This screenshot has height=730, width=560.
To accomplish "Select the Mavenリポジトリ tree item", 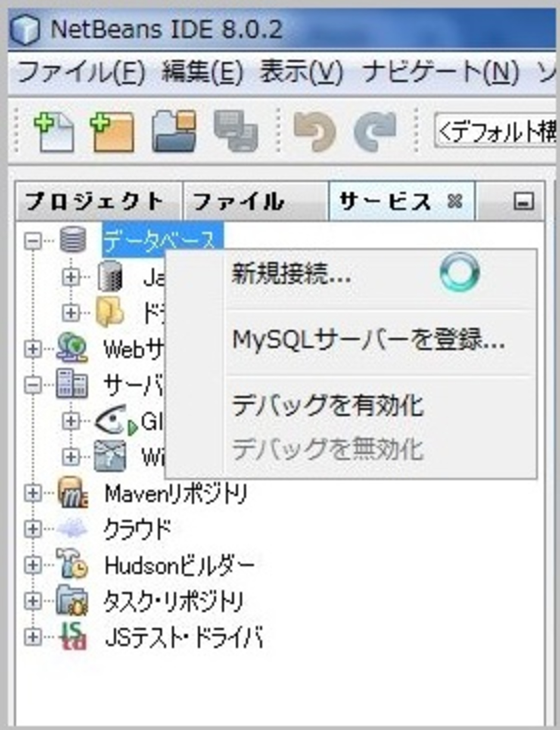I will point(176,494).
